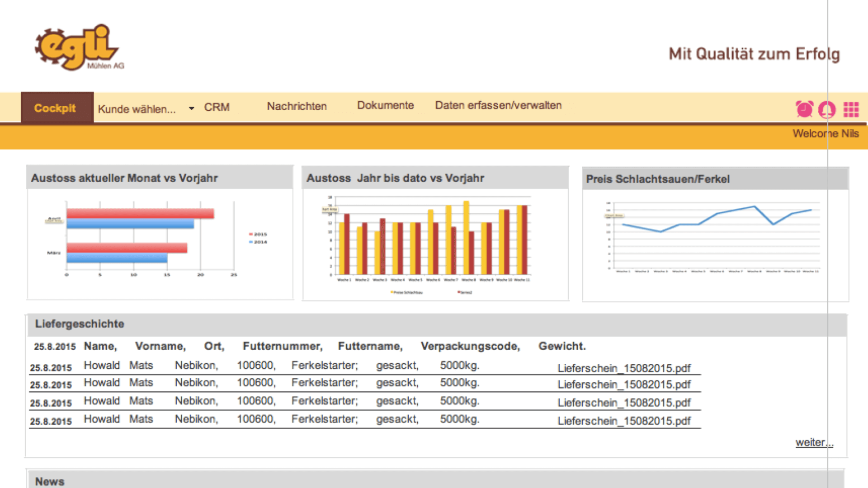Select the Cockpit tab
The height and width of the screenshot is (488, 868).
click(x=55, y=108)
